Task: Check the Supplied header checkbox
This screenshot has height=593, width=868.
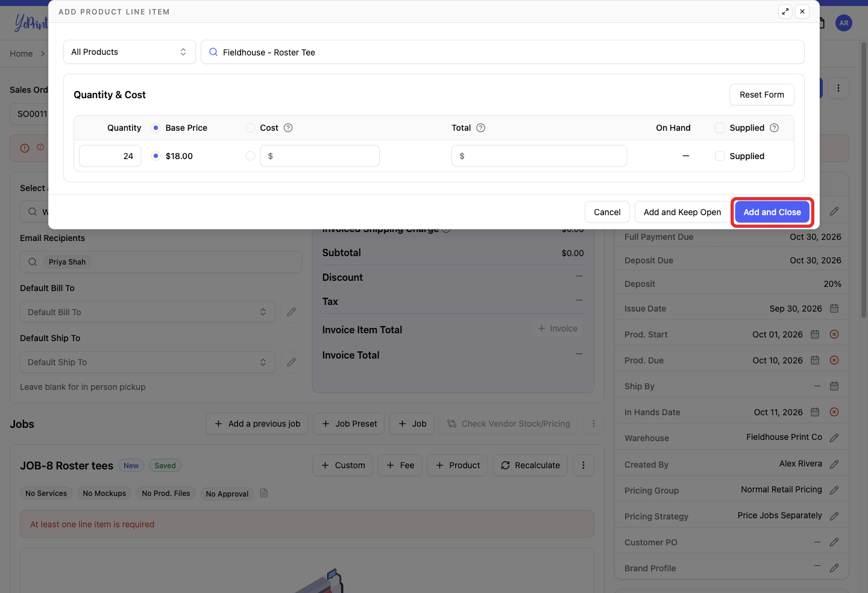Action: (x=720, y=128)
